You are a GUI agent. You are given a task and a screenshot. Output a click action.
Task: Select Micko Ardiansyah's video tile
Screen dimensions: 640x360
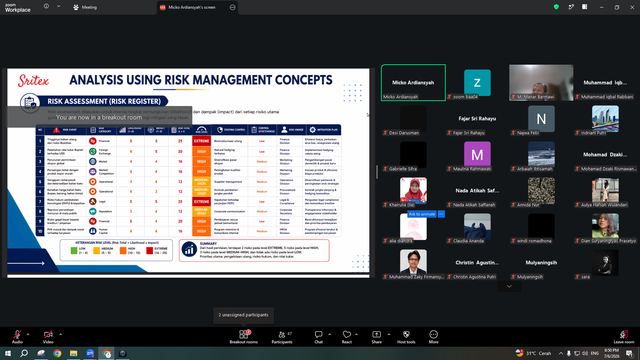point(413,82)
